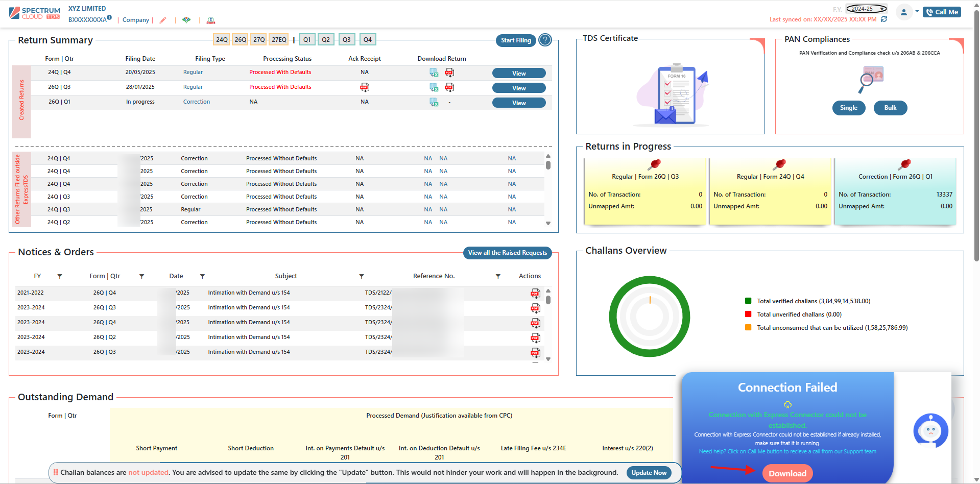Open the F.Y. 2024-25 dropdown

point(867,9)
